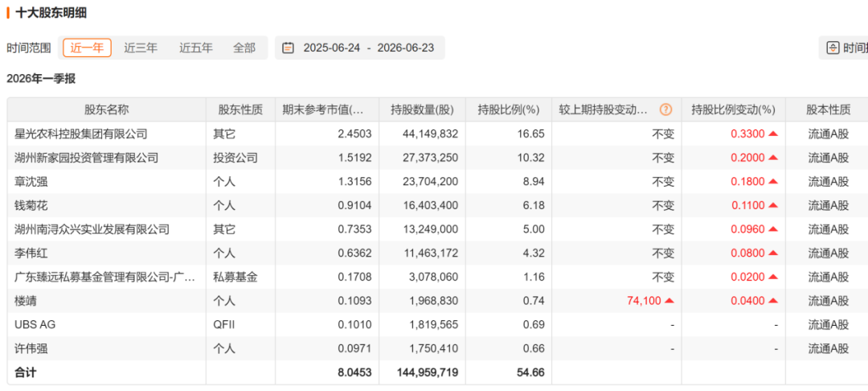Click the 持股比例(%) column header

pyautogui.click(x=509, y=109)
